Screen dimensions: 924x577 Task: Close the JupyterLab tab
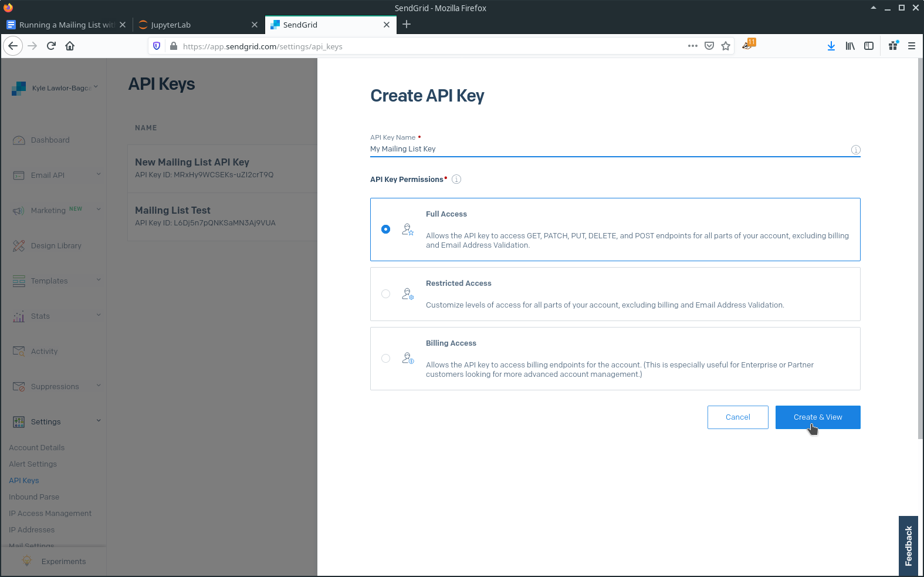(x=255, y=25)
